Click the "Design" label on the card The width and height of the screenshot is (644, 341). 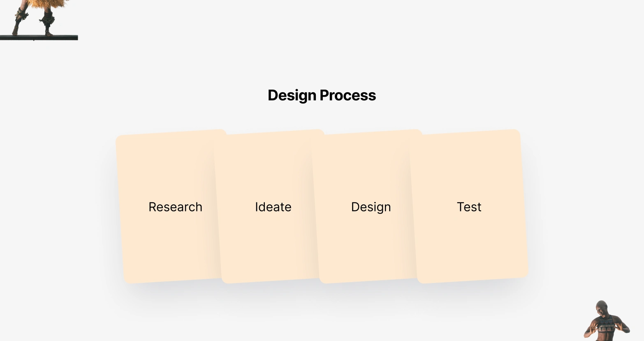coord(371,207)
